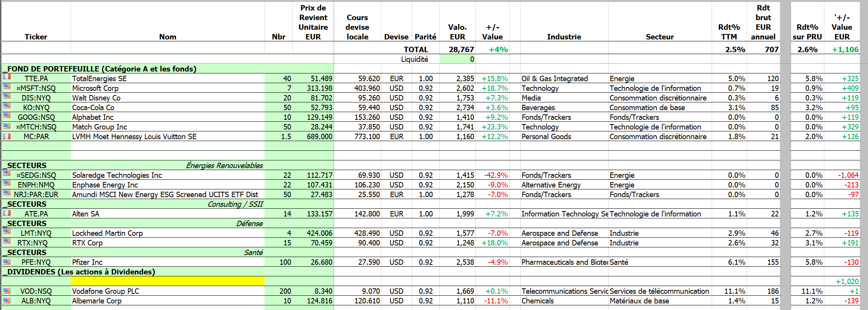Select the Rdt% sur PRU header
868x310 pixels.
click(807, 32)
